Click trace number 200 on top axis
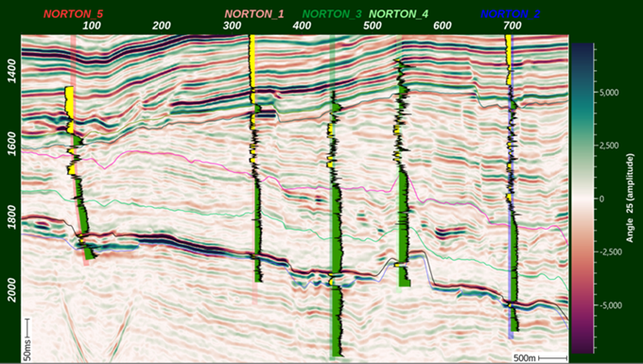The height and width of the screenshot is (364, 643). pyautogui.click(x=162, y=26)
